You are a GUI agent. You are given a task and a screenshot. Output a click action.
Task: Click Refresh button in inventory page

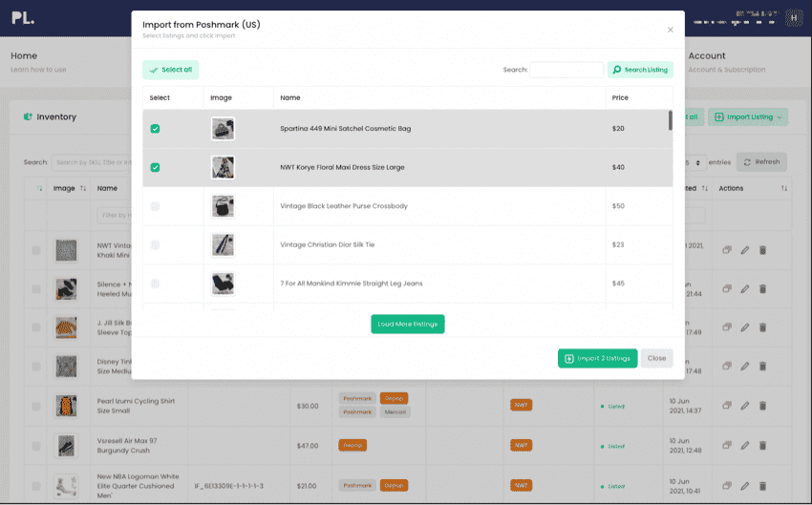(761, 162)
